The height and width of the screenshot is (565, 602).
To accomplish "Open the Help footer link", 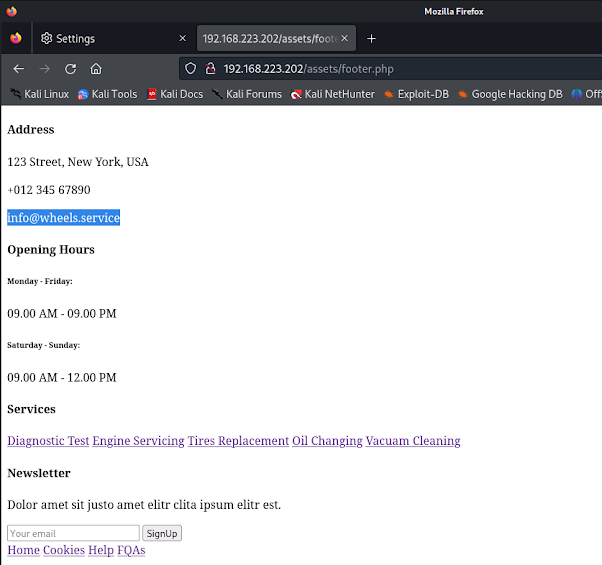I will 101,550.
